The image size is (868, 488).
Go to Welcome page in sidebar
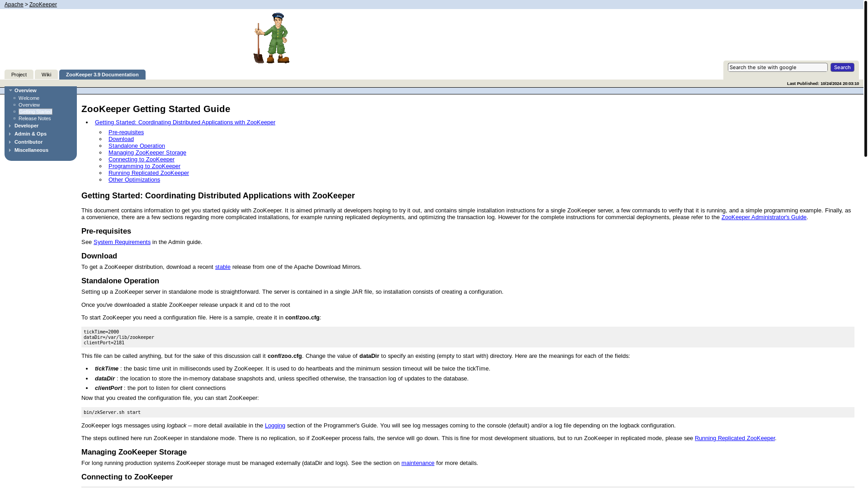click(x=29, y=98)
